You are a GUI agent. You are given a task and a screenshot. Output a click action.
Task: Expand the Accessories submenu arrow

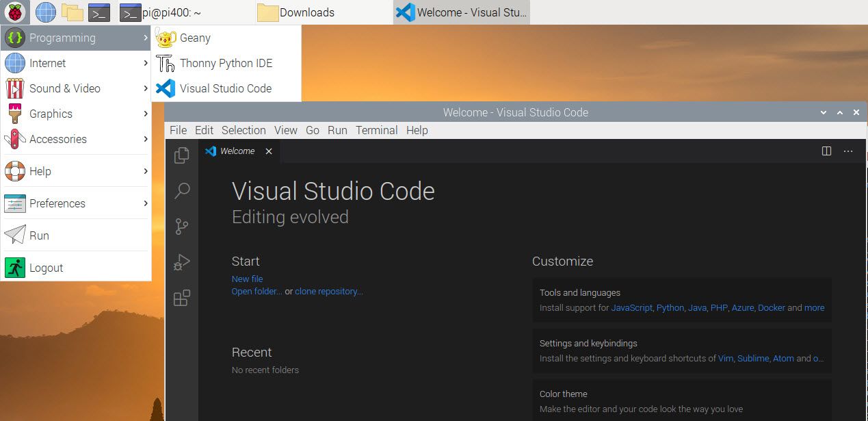(146, 139)
